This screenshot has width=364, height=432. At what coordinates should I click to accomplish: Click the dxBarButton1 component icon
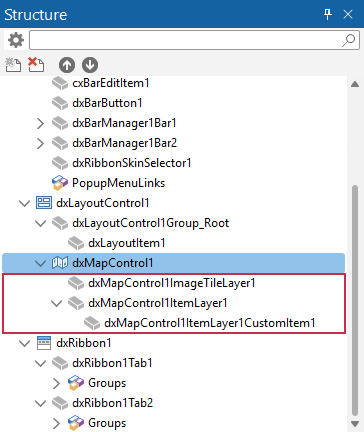point(60,103)
